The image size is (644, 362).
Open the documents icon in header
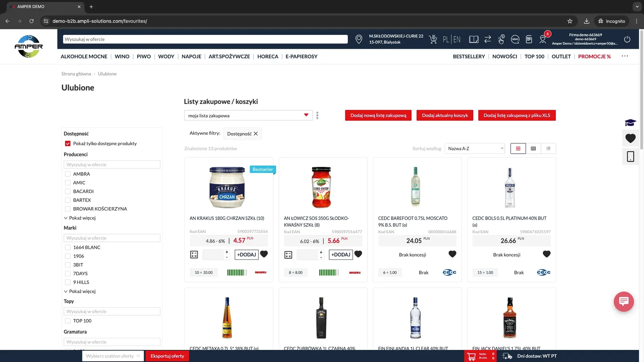point(529,39)
